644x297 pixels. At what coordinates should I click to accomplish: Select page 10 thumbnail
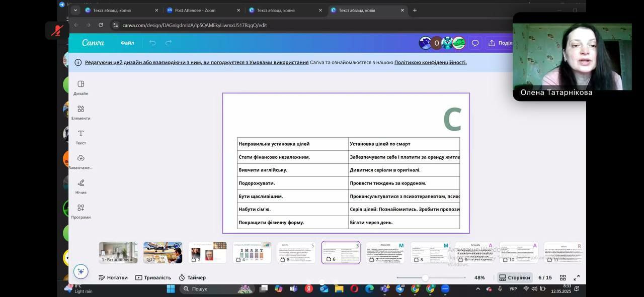click(519, 252)
